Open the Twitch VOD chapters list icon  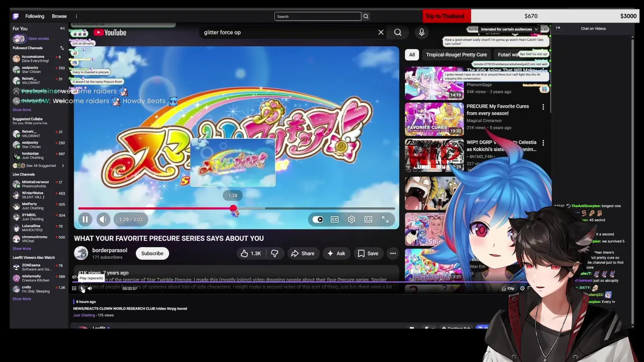click(x=74, y=289)
